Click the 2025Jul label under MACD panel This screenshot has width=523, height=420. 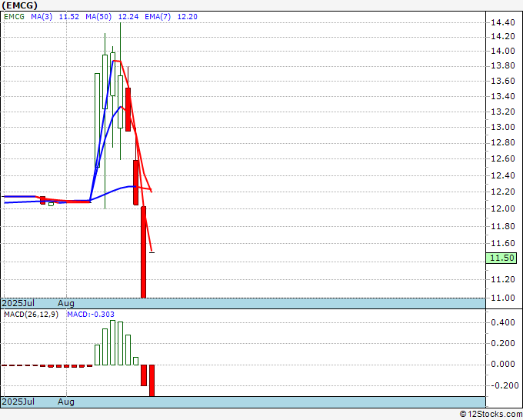[x=18, y=402]
